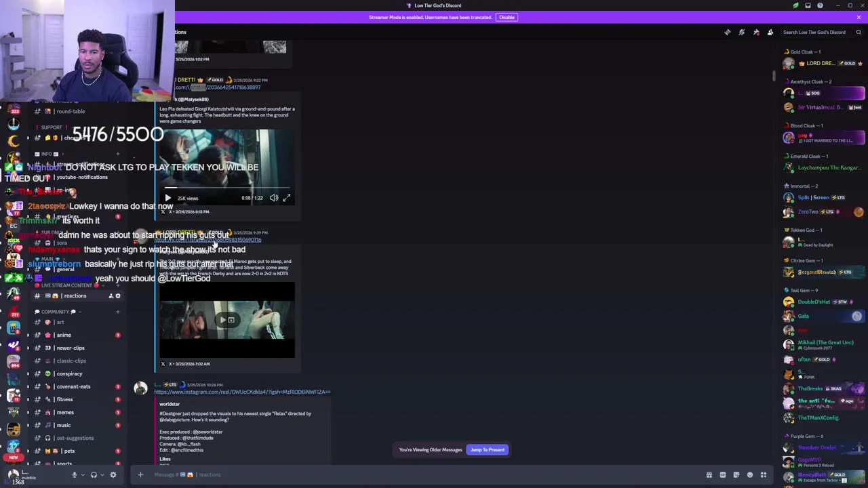Open the ost-suggestions channel
The height and width of the screenshot is (488, 868).
pyautogui.click(x=77, y=438)
